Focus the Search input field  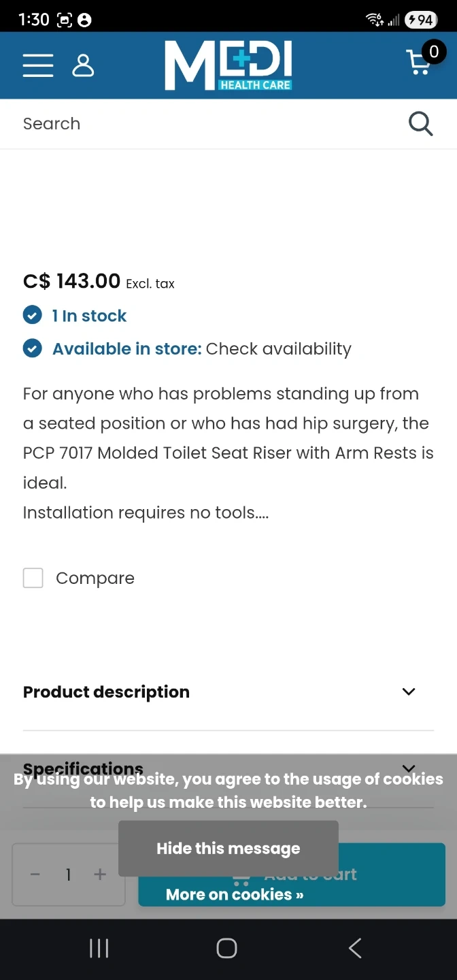pyautogui.click(x=204, y=124)
